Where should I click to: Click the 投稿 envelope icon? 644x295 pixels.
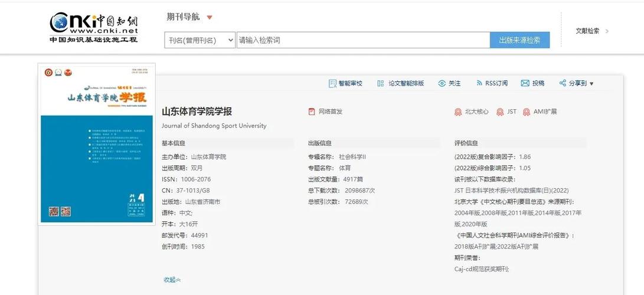click(525, 83)
